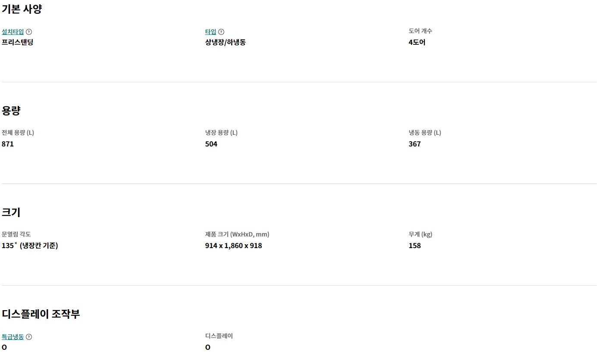Click the help icon next to 설치타입
This screenshot has height=364, width=599.
(x=29, y=32)
